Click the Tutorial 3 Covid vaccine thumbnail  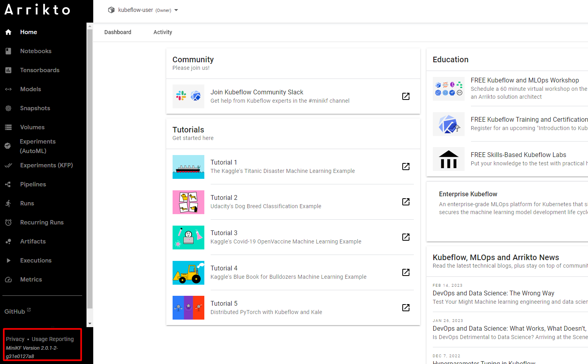point(188,238)
